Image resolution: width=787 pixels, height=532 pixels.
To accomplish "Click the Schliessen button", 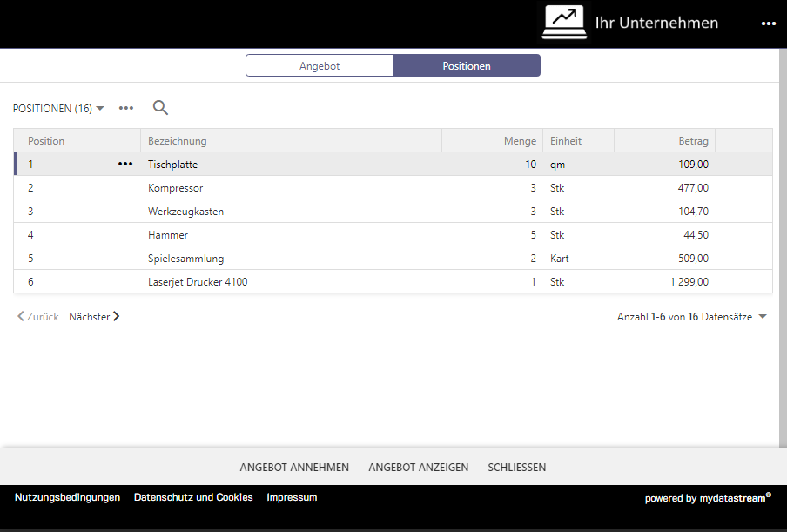I will coord(516,468).
